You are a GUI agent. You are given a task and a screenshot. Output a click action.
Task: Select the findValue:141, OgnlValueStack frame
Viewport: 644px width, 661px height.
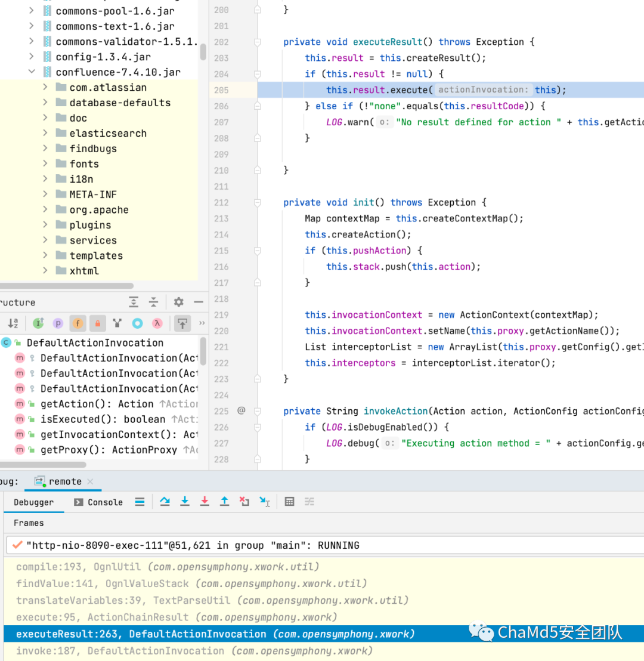pos(324,583)
